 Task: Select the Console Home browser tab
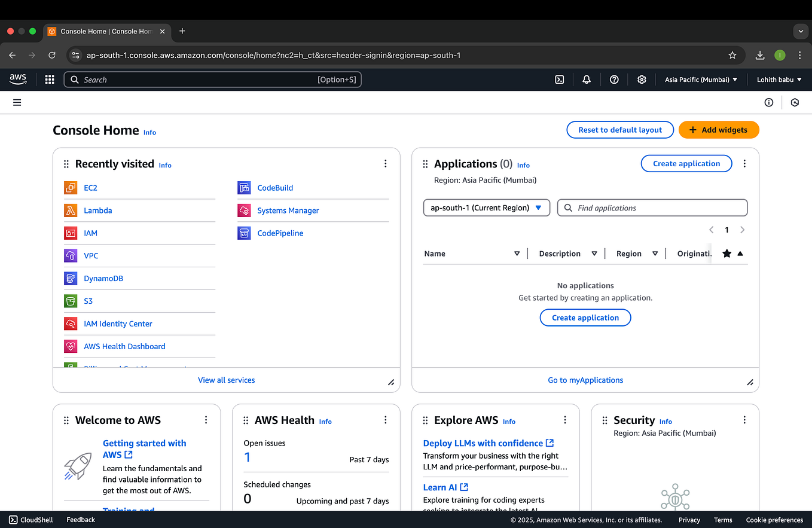tap(102, 31)
